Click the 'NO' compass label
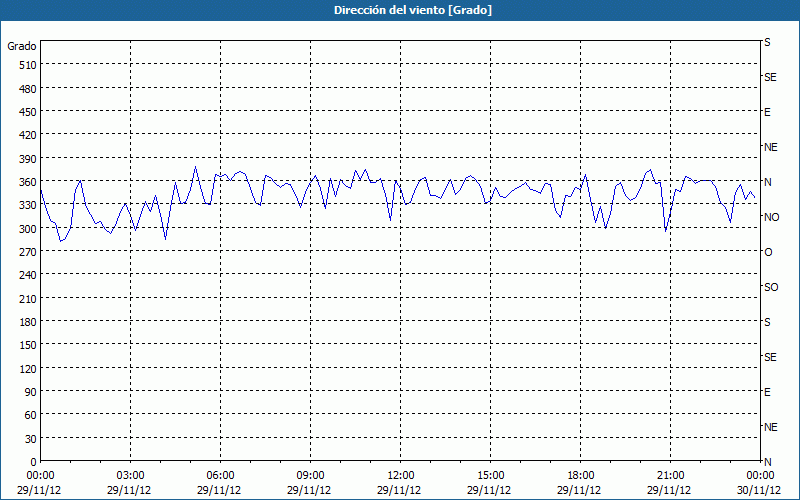The height and width of the screenshot is (500, 800). (771, 217)
